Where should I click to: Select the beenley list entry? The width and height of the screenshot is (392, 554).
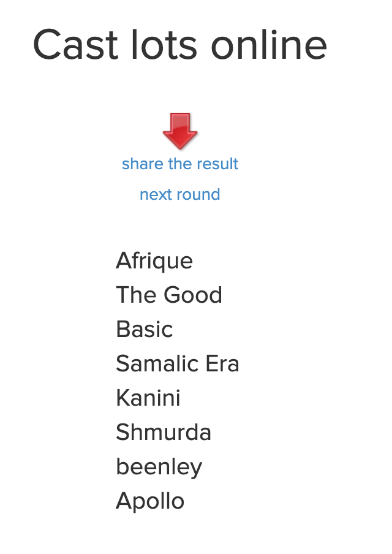point(159,467)
